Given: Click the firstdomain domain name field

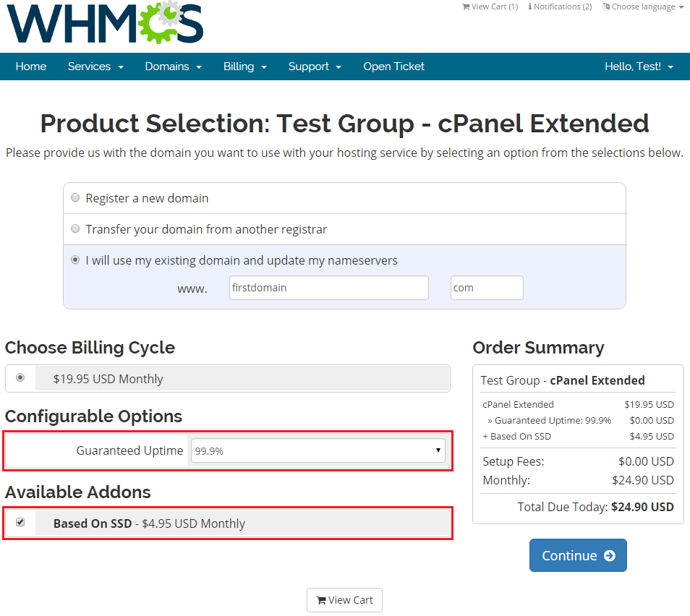Looking at the screenshot, I should pos(328,288).
